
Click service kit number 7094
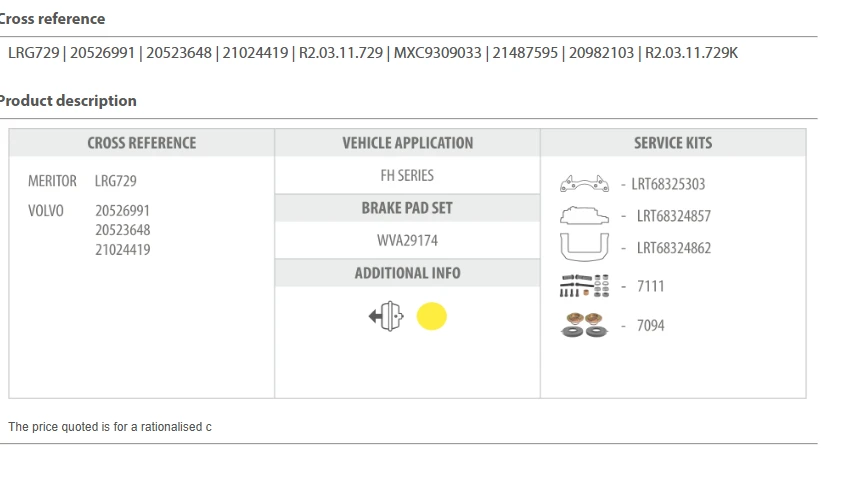click(650, 326)
